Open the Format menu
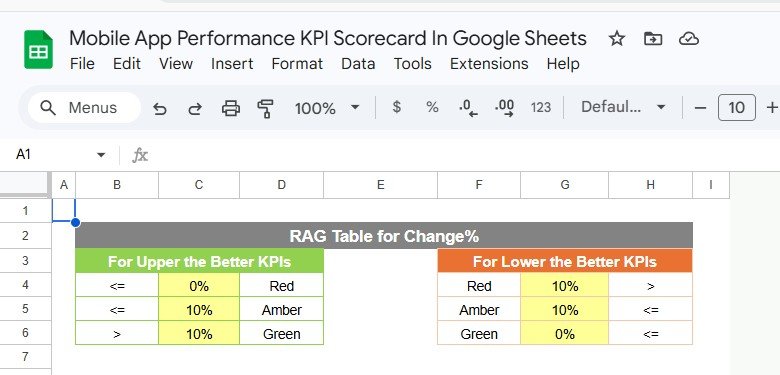The width and height of the screenshot is (780, 375). tap(297, 64)
